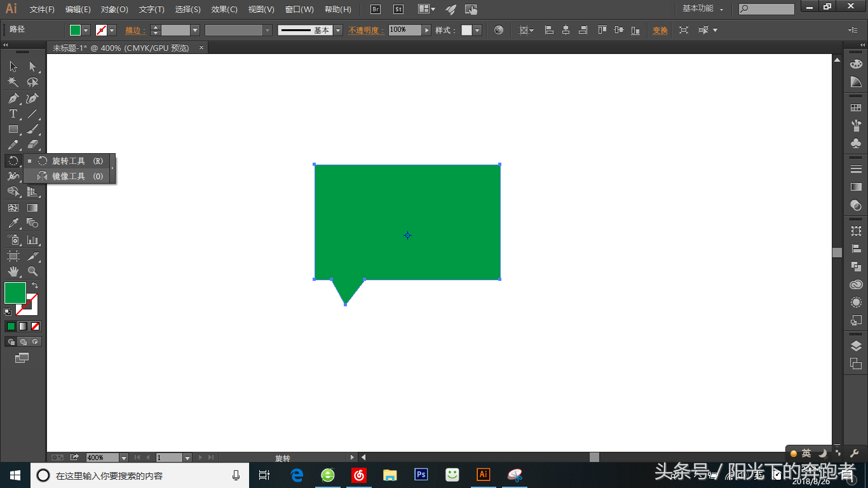Click the green fill color swatch in toolbox

14,293
